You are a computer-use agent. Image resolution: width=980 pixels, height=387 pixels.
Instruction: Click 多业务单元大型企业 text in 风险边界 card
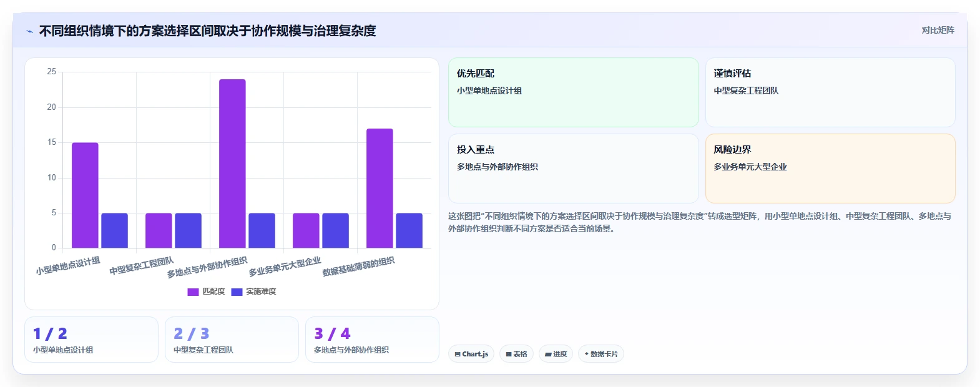tap(750, 167)
